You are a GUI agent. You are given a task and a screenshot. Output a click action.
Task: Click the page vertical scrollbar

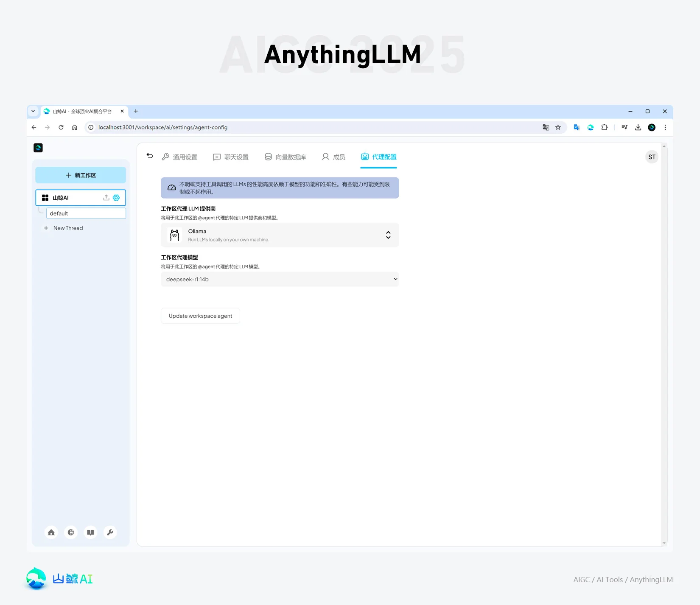coord(664,345)
